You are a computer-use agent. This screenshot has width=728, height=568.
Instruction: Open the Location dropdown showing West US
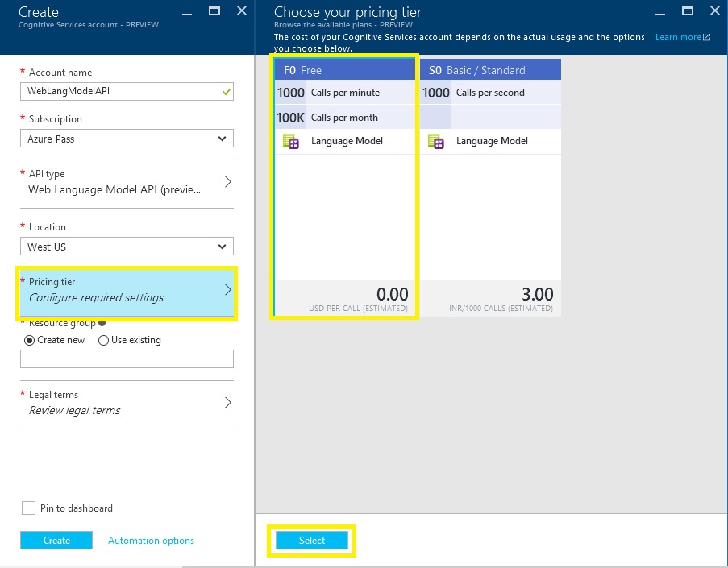[127, 247]
